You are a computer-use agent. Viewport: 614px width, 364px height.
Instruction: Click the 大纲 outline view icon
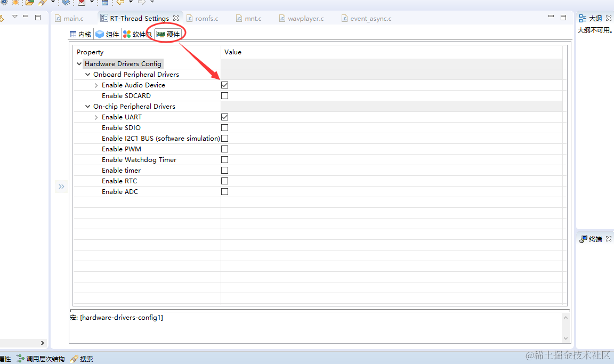tap(583, 19)
